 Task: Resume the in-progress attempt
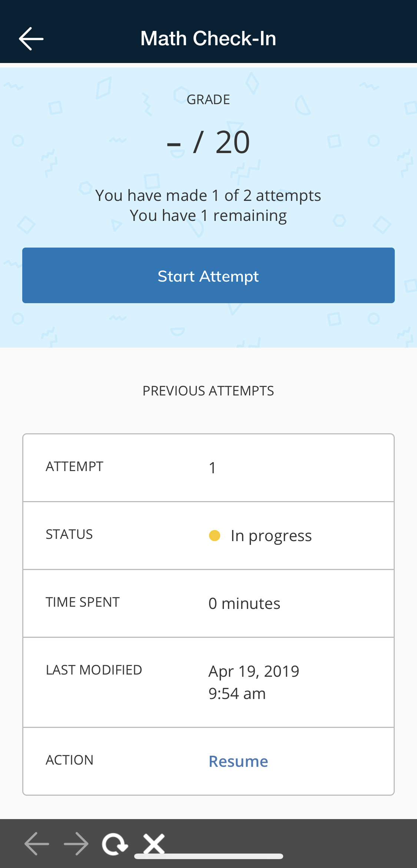[x=238, y=761]
